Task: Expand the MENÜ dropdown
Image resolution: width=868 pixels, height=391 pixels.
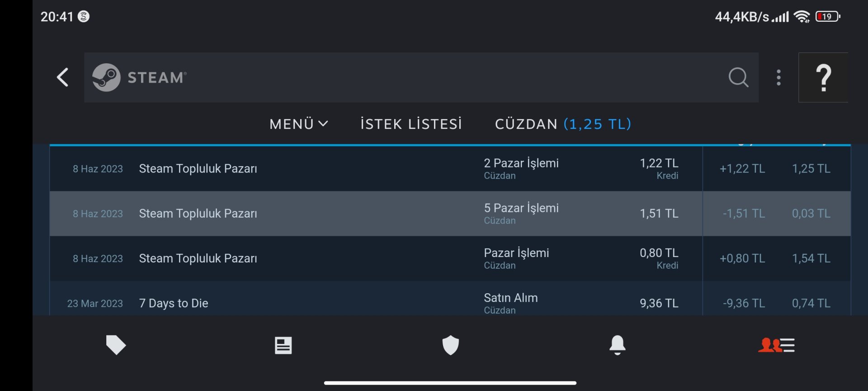Action: pyautogui.click(x=299, y=124)
